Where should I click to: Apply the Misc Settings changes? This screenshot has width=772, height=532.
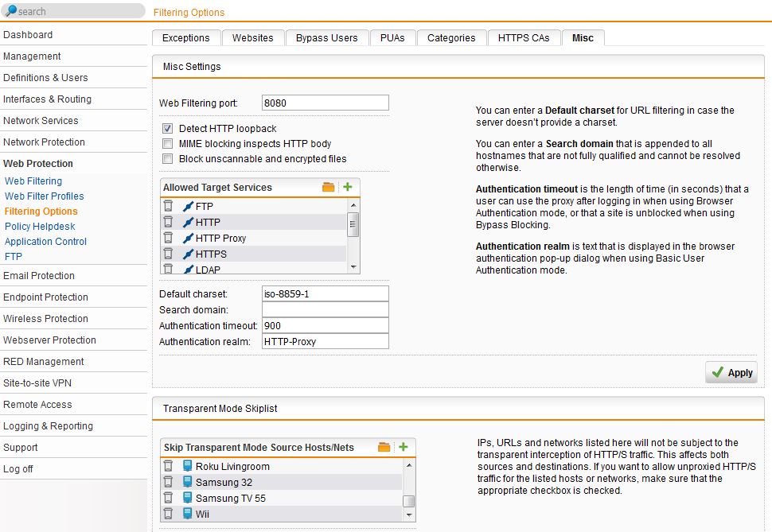pos(731,372)
